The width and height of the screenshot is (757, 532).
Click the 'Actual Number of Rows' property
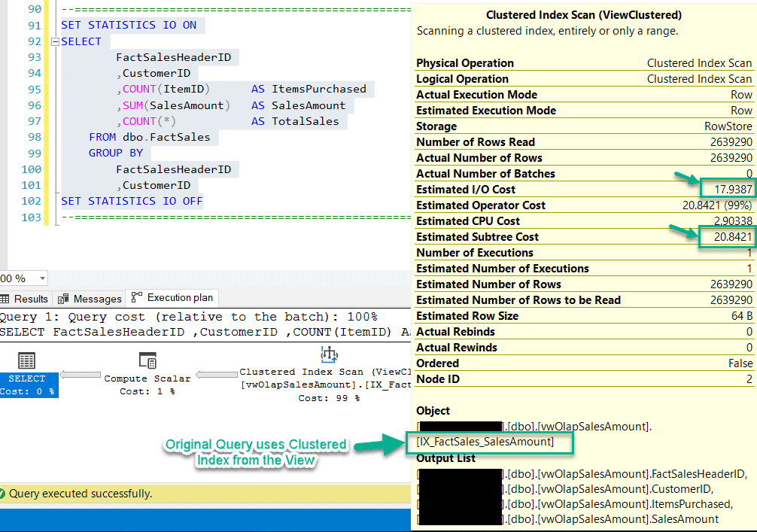[584, 158]
